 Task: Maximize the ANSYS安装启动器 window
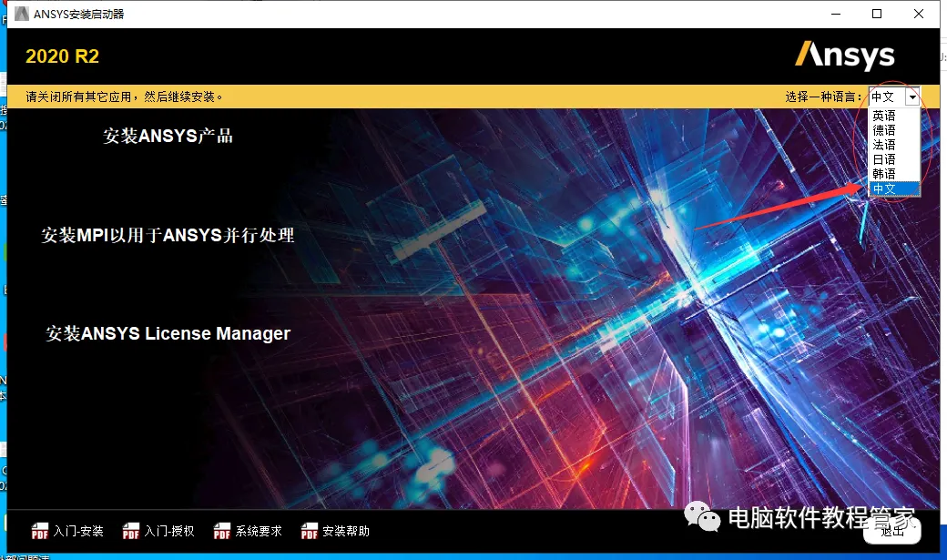pyautogui.click(x=877, y=14)
